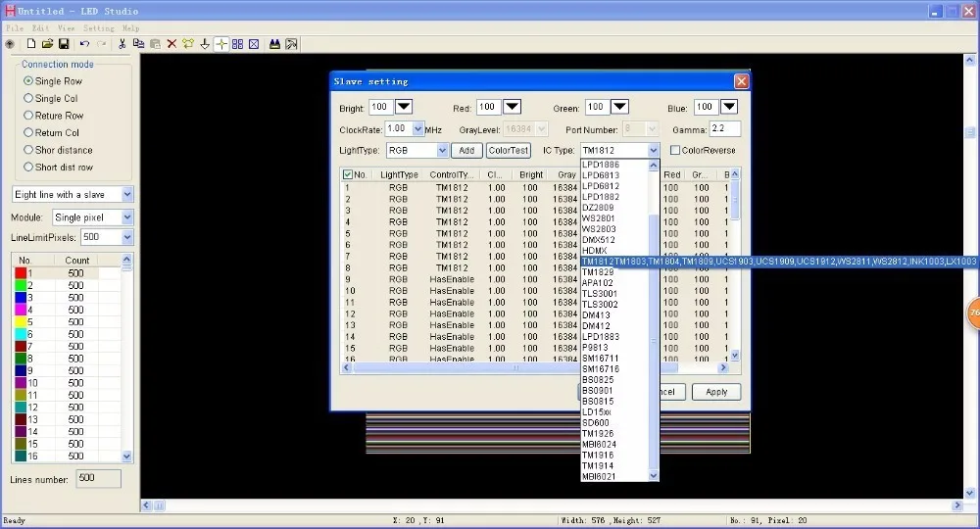Click the yellow loop connection icon

187,44
